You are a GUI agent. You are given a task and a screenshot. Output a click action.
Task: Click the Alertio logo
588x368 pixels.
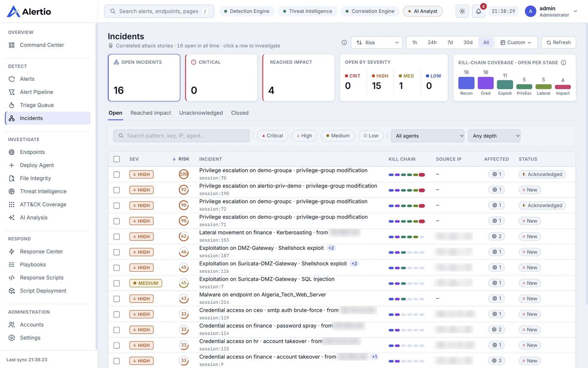29,11
